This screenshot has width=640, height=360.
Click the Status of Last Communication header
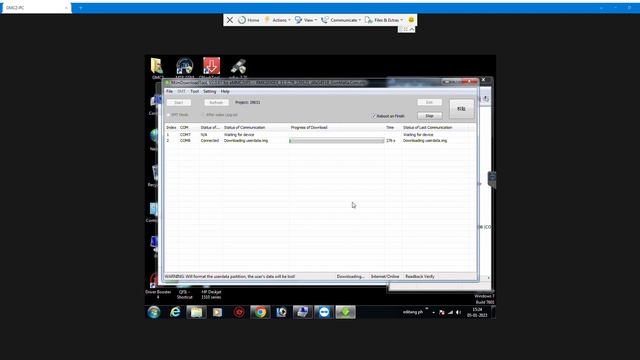click(427, 128)
